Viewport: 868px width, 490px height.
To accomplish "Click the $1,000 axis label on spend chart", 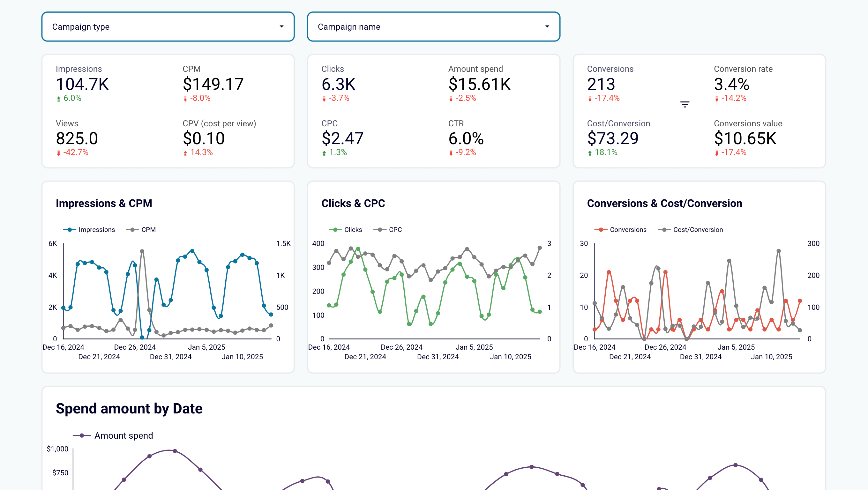I will 58,449.
